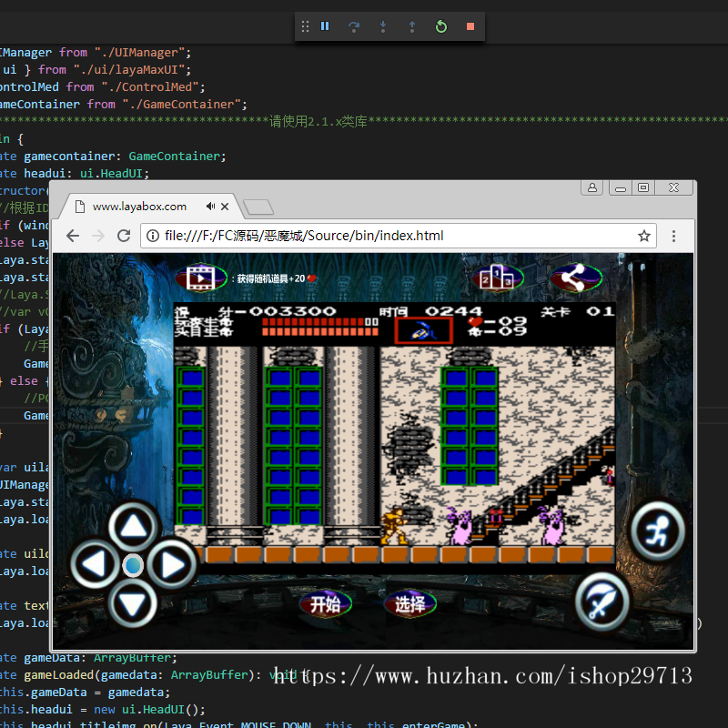Click the 选择 select button

pyautogui.click(x=410, y=603)
